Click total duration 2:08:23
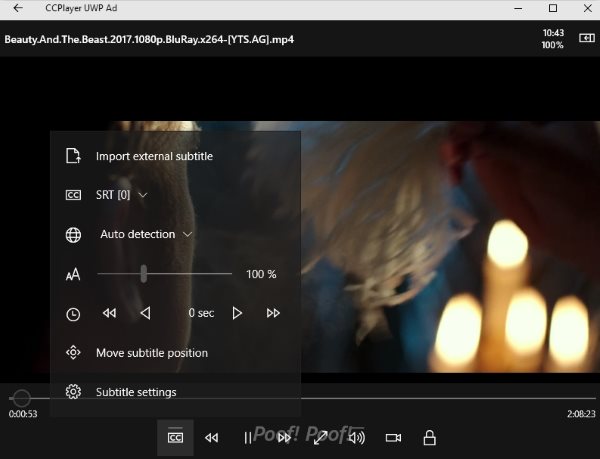The image size is (600, 459). (x=581, y=414)
